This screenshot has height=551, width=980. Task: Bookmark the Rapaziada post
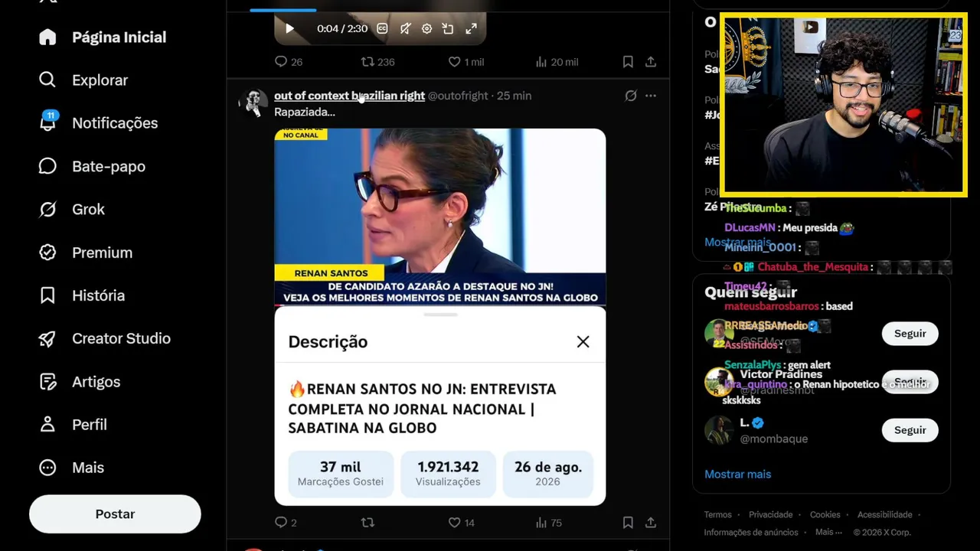pyautogui.click(x=628, y=523)
